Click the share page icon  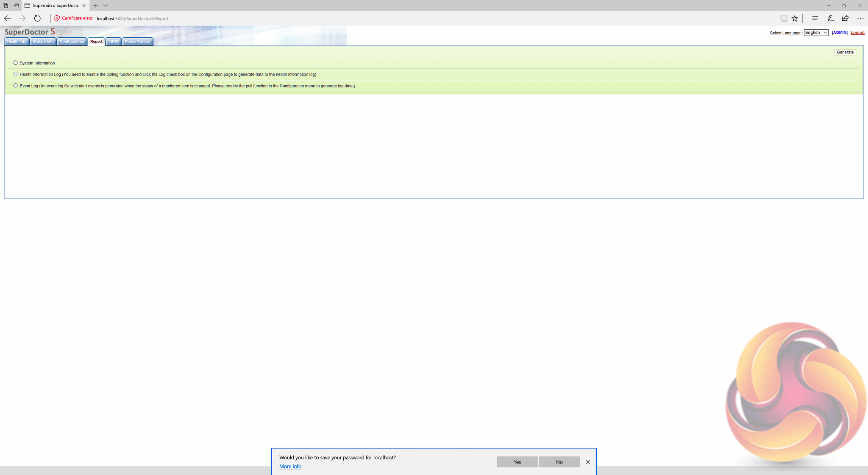(845, 18)
